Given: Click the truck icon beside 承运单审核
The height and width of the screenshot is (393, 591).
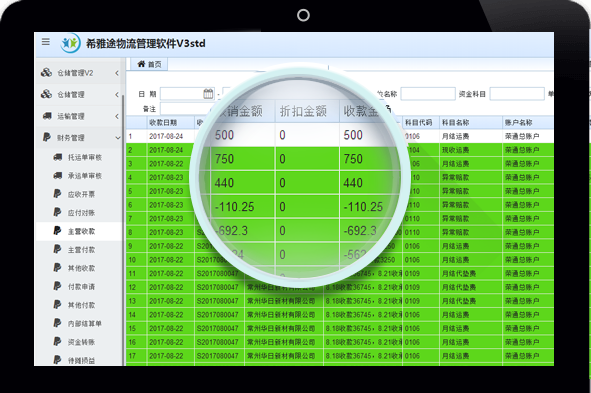Looking at the screenshot, I should tap(58, 176).
